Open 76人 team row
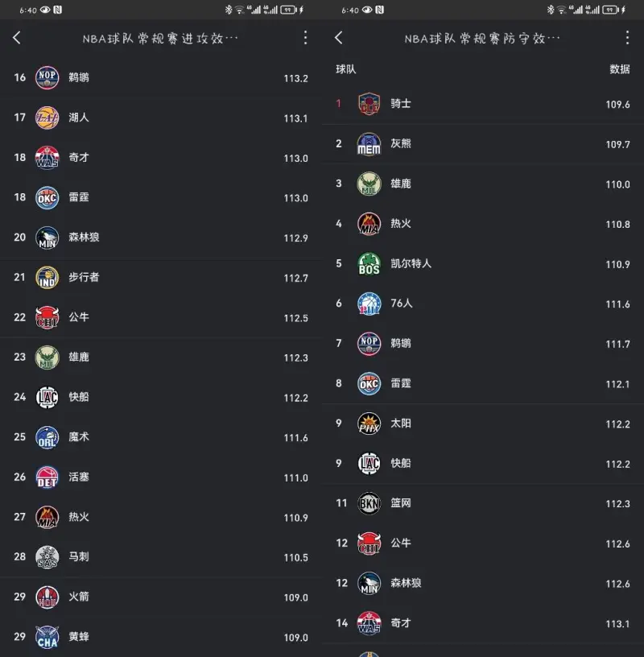The image size is (644, 657). pyautogui.click(x=483, y=304)
